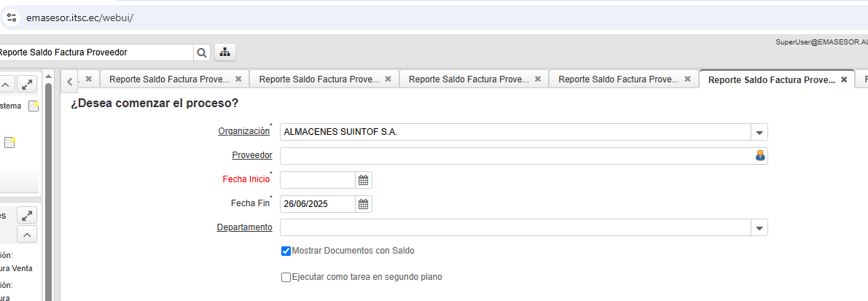Open the Fecha Inicio calendar picker
This screenshot has height=301, width=868.
[x=363, y=180]
